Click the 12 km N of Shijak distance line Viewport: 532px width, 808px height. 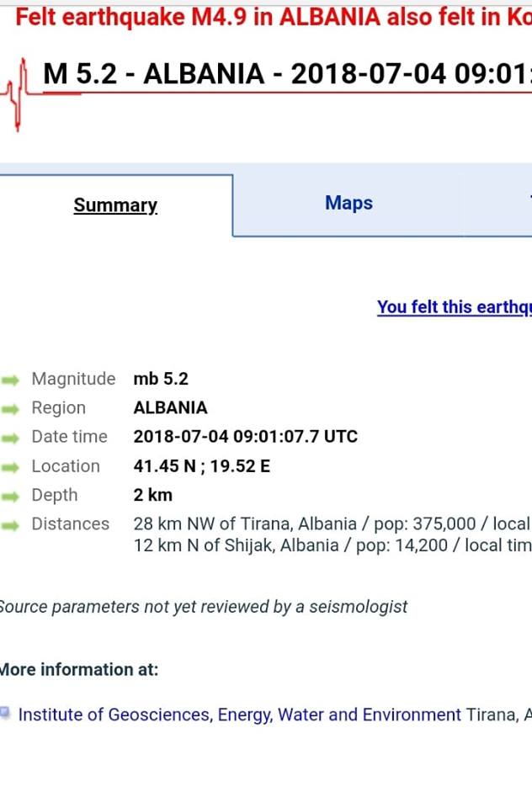[x=332, y=545]
